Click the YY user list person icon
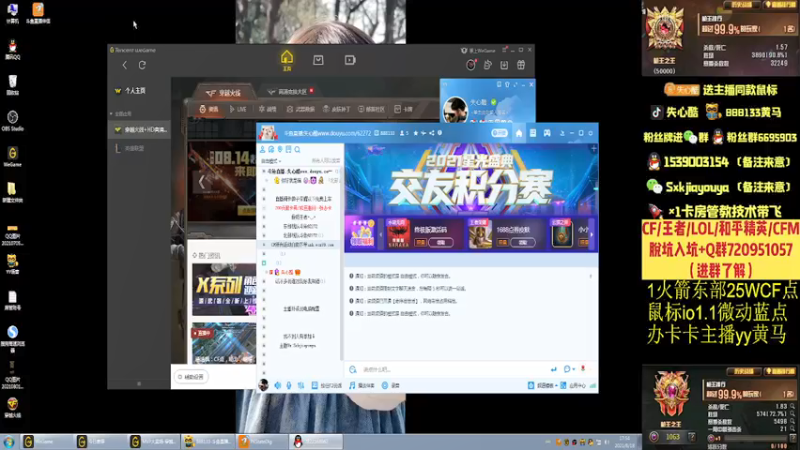Image resolution: width=800 pixels, height=450 pixels. 262,149
